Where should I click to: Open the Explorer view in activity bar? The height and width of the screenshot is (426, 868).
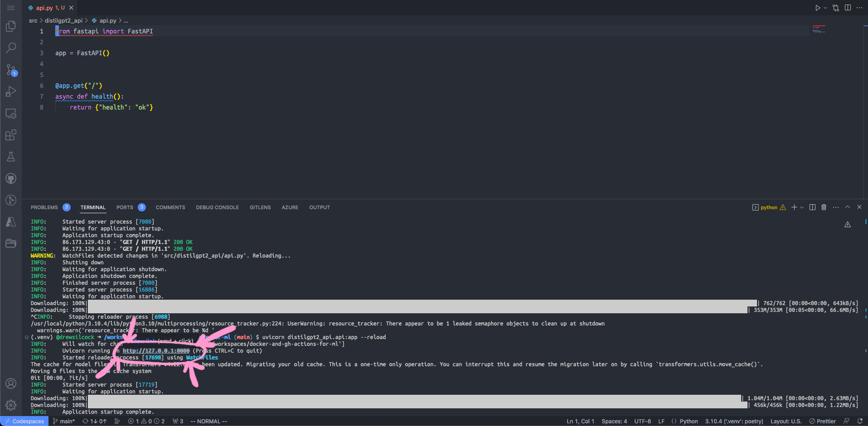click(x=11, y=27)
